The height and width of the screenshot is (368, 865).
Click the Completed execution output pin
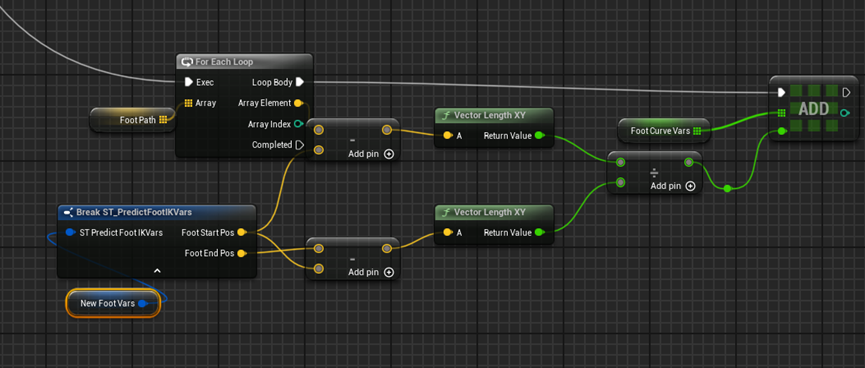(300, 145)
